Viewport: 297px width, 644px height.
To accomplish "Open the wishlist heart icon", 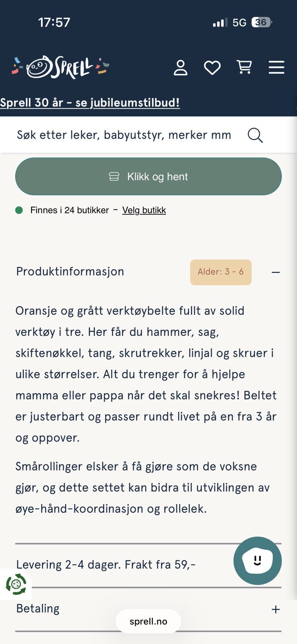I will (212, 68).
